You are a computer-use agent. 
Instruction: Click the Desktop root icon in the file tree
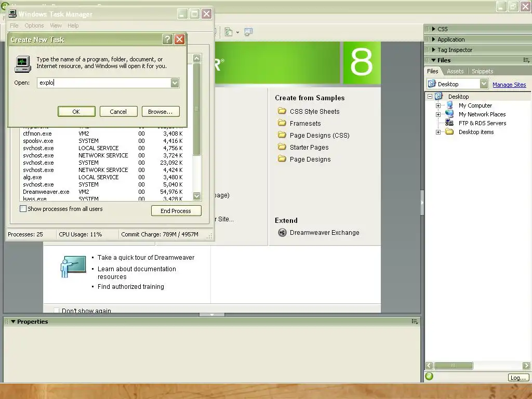[x=438, y=96]
